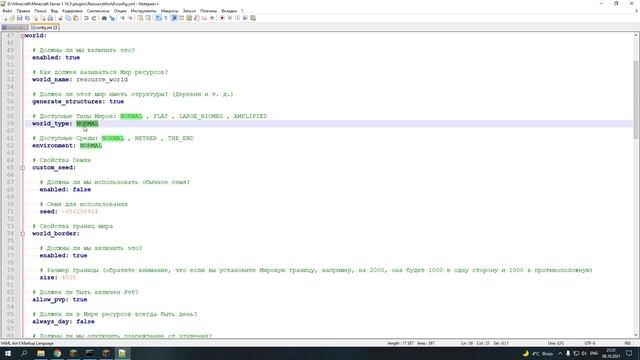This screenshot has width=640, height=360.
Task: Click the Zoom In toolbar icon
Action: 122,18
